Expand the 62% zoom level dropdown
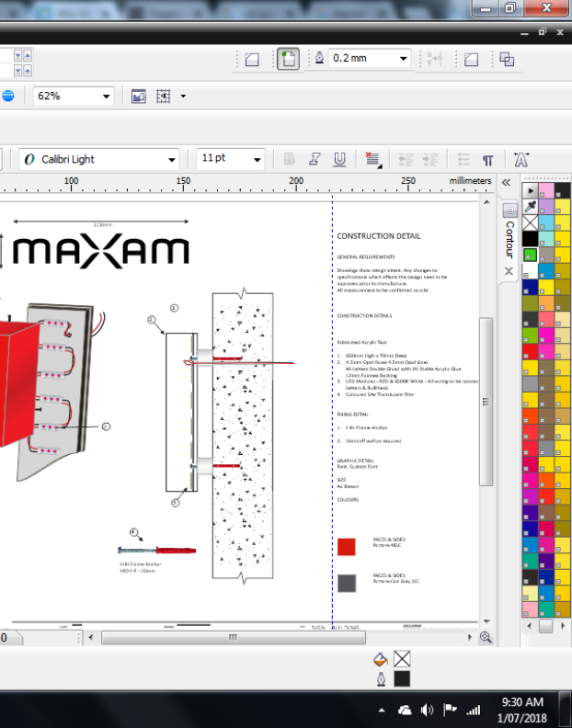This screenshot has height=728, width=572. point(74,97)
